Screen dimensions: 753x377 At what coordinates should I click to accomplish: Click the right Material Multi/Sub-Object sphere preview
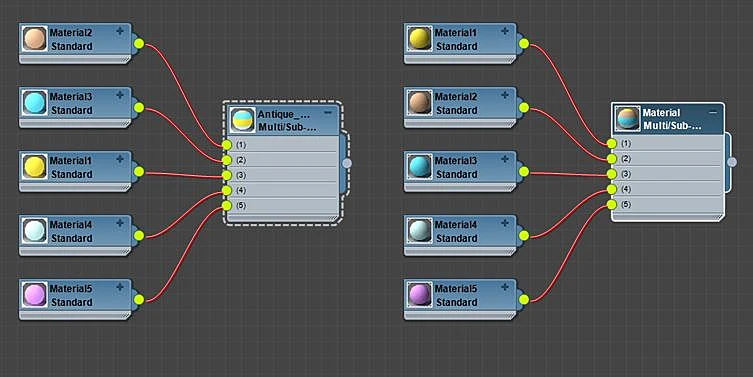pos(628,119)
